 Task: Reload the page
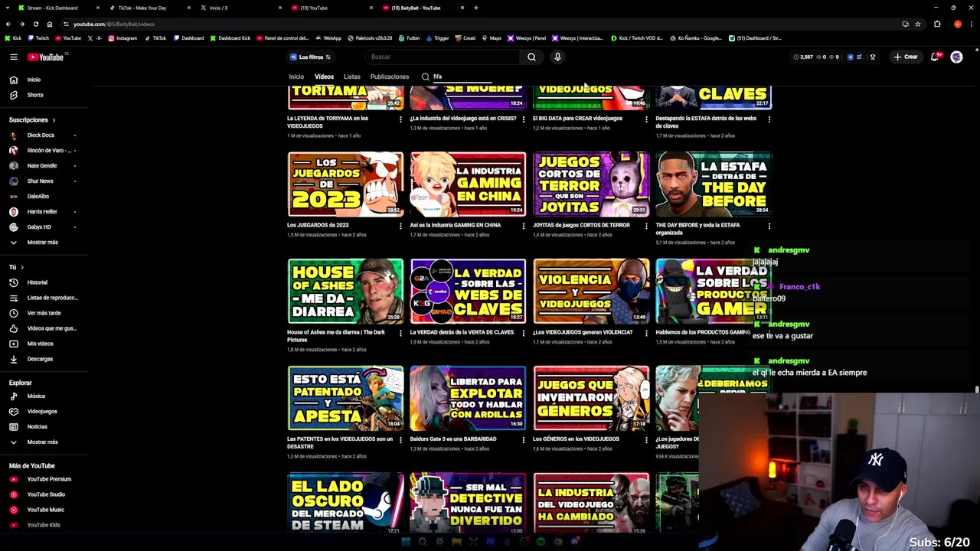(35, 24)
